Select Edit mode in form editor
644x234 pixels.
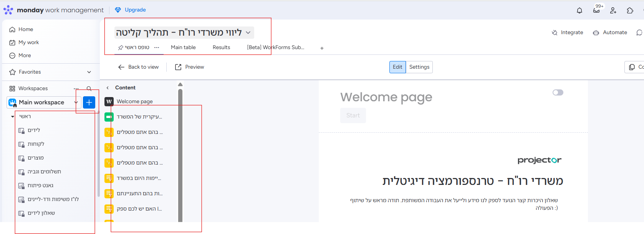397,67
